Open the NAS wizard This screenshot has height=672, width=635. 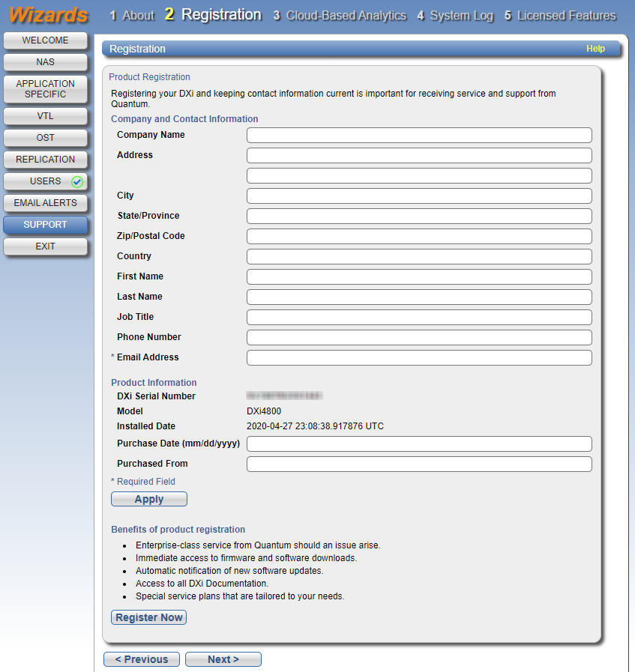tap(45, 62)
